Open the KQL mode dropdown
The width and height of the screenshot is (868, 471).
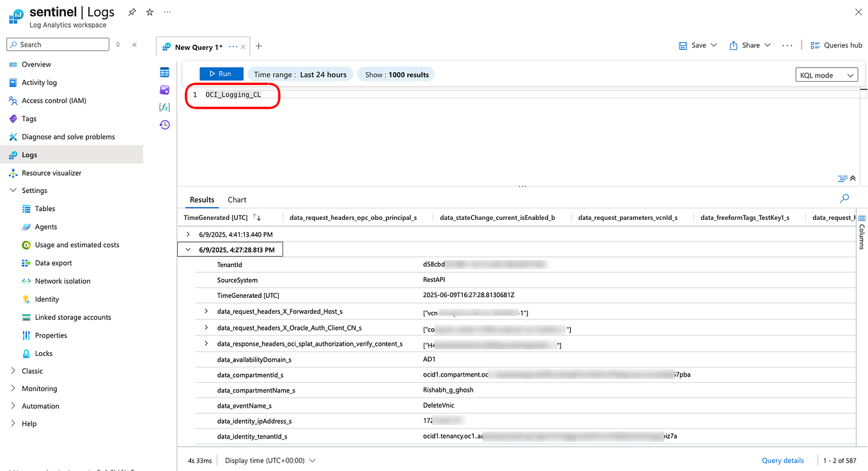pyautogui.click(x=826, y=74)
